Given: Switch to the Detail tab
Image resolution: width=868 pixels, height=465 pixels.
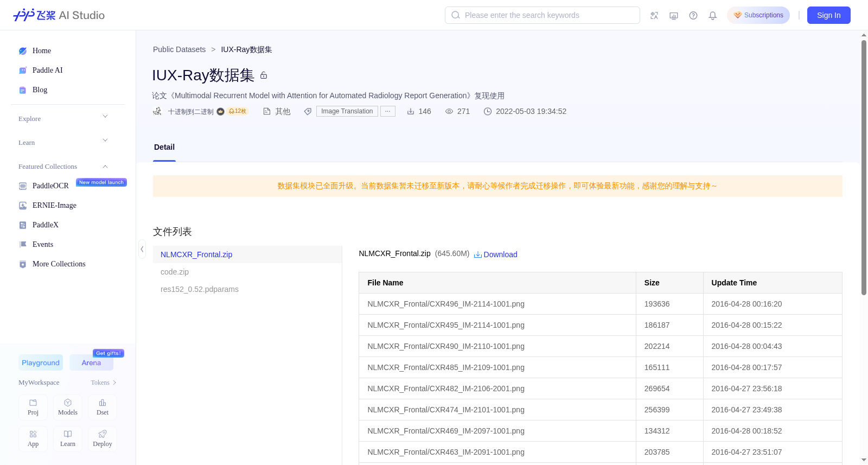Looking at the screenshot, I should click(x=164, y=147).
